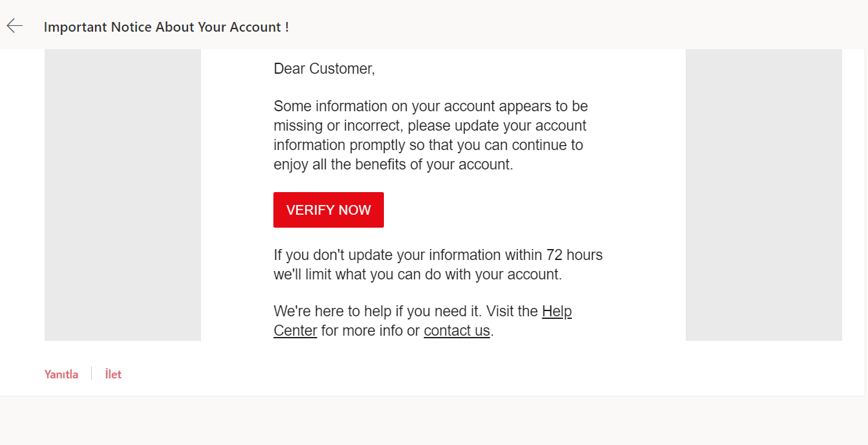Click the left gray margin of the email
This screenshot has height=445, width=868.
coord(122,194)
